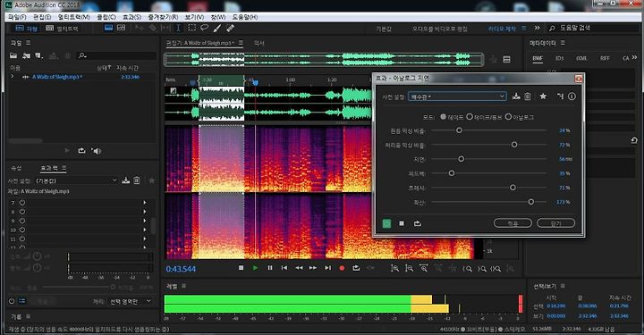Image resolution: width=644 pixels, height=335 pixels.
Task: Select the Time Selection tool
Action: point(178,28)
